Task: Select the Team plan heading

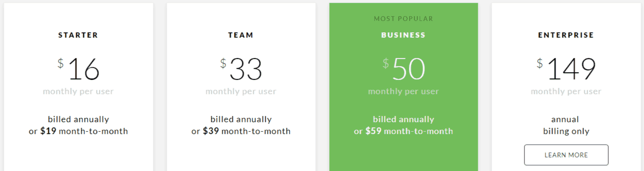Action: pos(241,35)
